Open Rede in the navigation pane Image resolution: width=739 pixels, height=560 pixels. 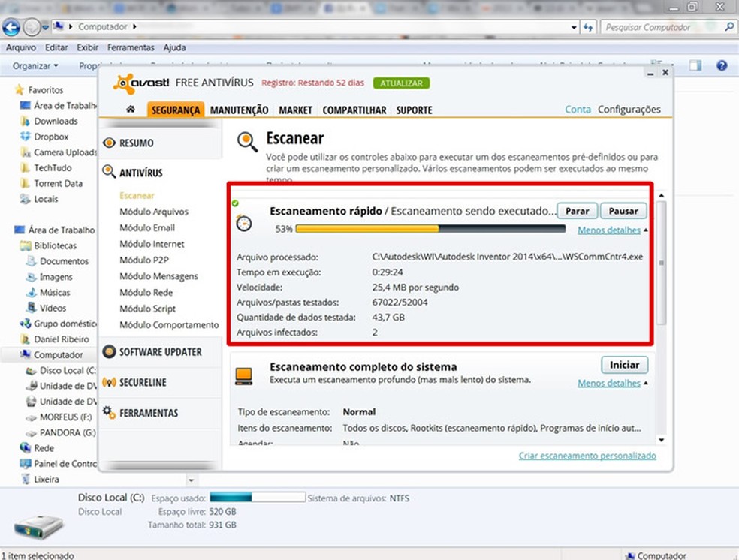click(x=44, y=448)
